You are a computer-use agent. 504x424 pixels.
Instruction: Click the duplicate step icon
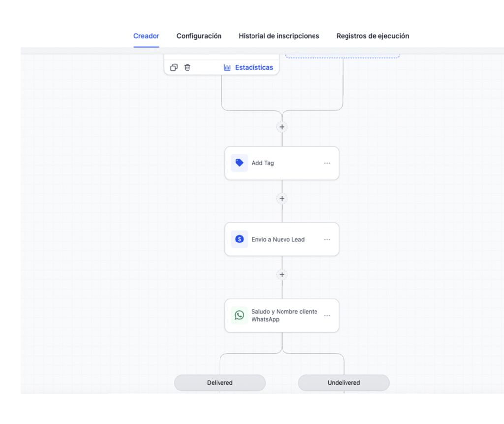tap(174, 68)
